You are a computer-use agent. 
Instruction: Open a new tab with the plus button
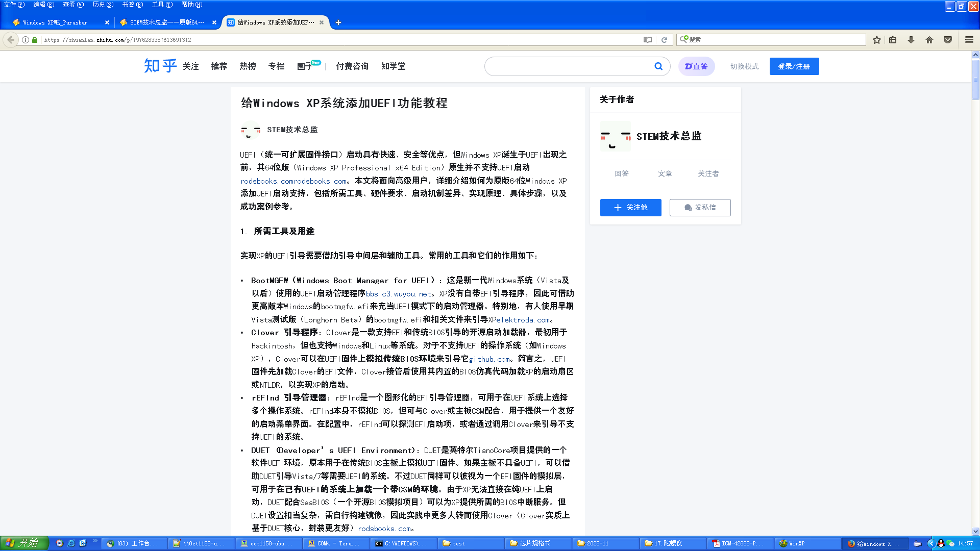tap(338, 22)
